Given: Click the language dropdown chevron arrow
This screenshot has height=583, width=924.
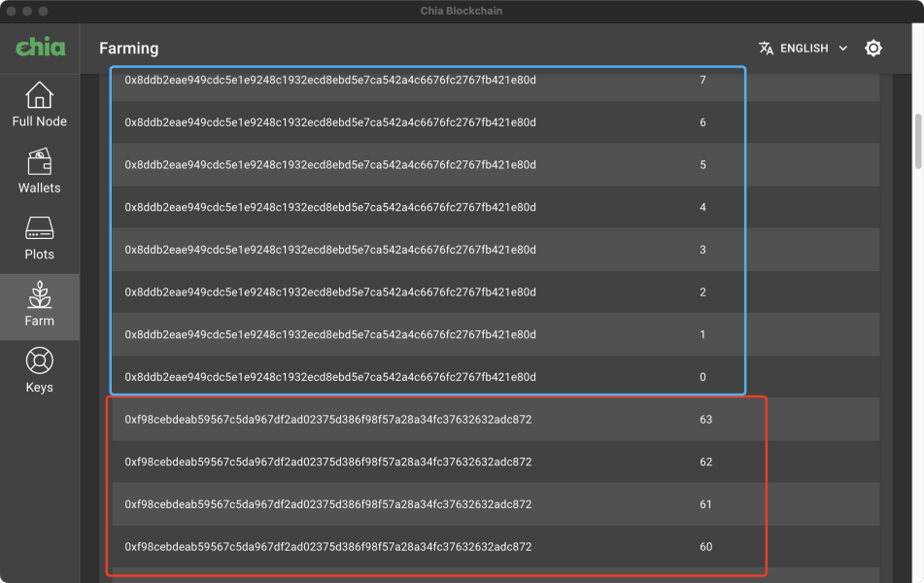Looking at the screenshot, I should pos(842,49).
